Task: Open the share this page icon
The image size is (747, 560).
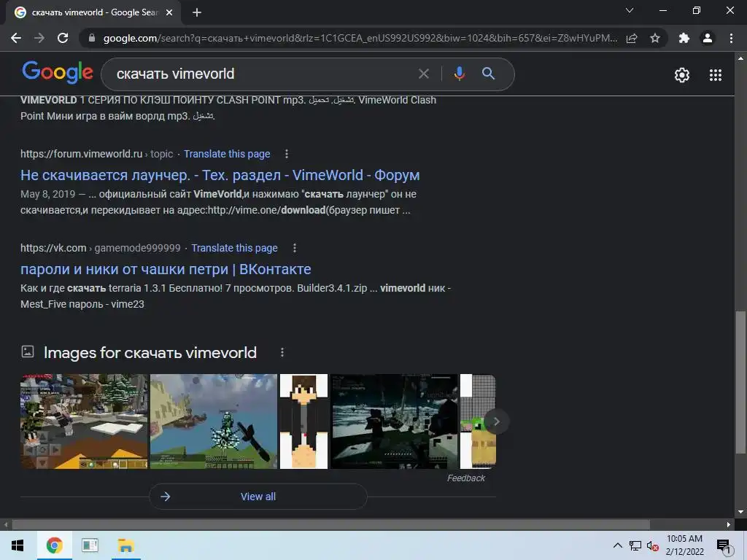Action: [632, 38]
